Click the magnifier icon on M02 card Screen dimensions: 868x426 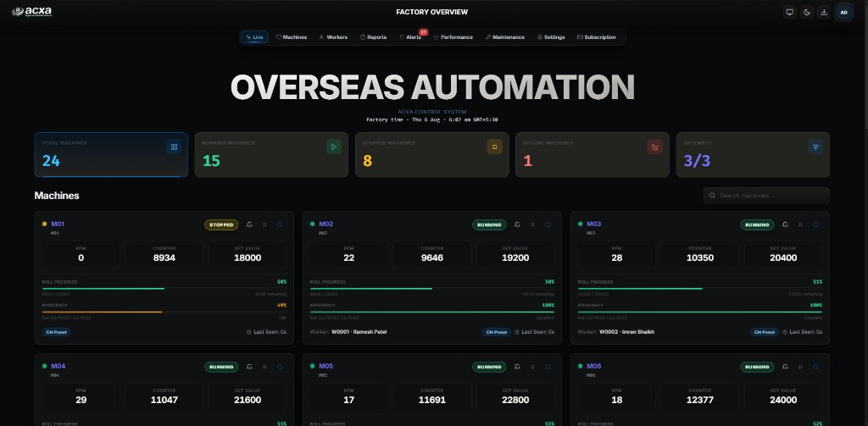(548, 224)
